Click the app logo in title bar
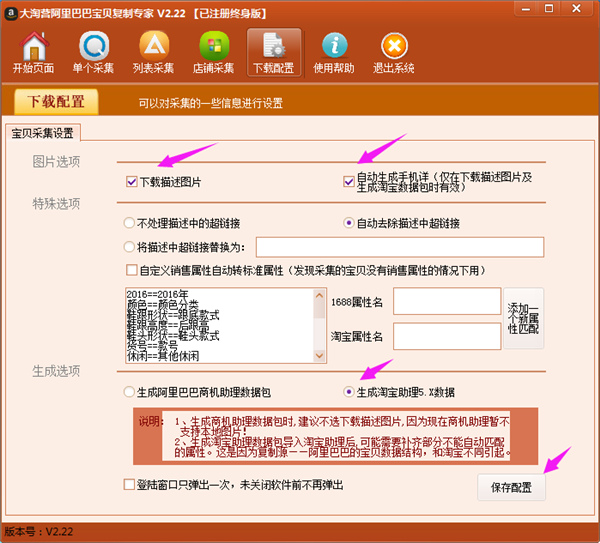 pyautogui.click(x=10, y=13)
